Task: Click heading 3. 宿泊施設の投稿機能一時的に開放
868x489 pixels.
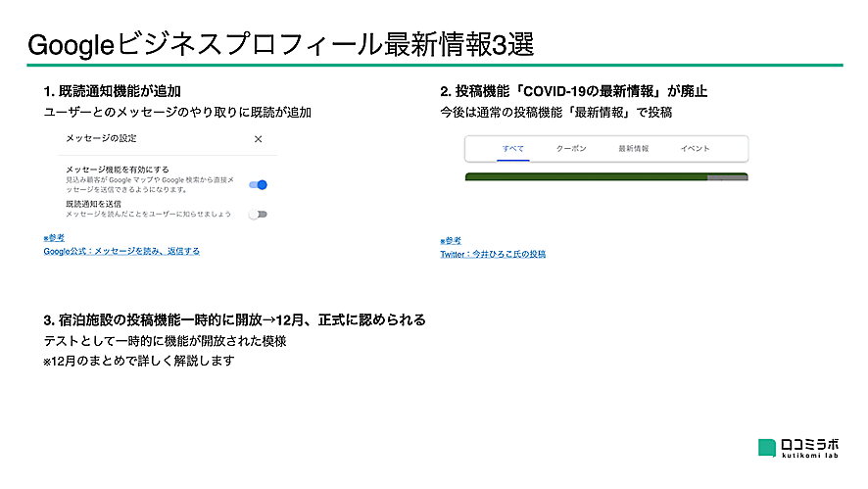Action: [235, 319]
